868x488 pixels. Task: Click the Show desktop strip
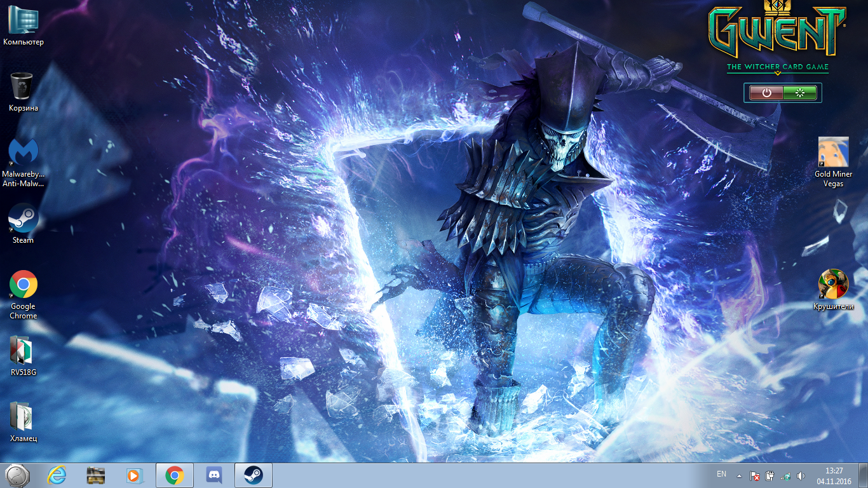pyautogui.click(x=863, y=475)
